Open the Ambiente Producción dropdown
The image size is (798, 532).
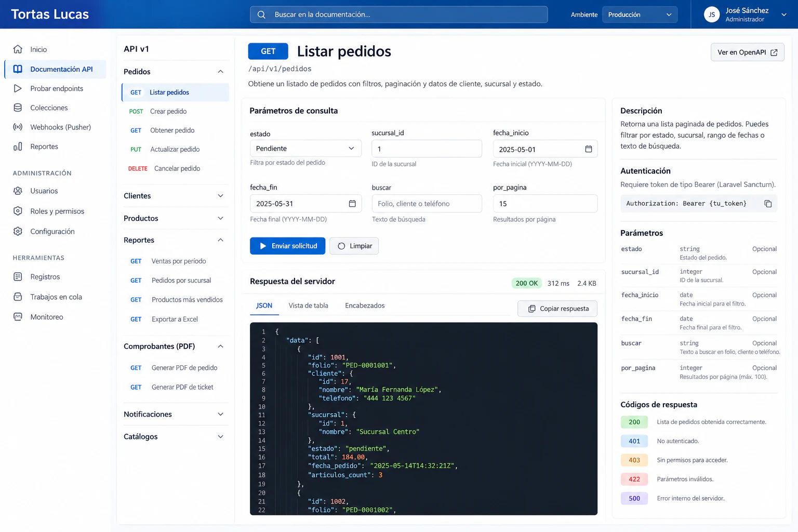pyautogui.click(x=640, y=15)
